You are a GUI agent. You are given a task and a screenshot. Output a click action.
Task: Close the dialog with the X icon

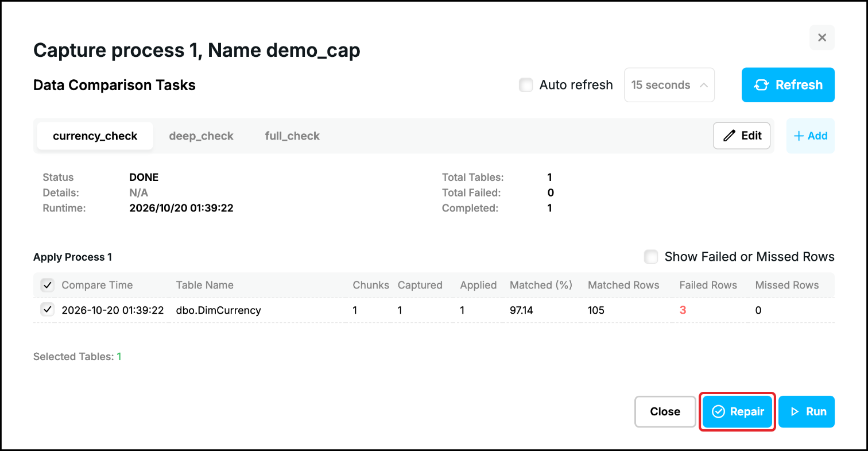point(821,38)
